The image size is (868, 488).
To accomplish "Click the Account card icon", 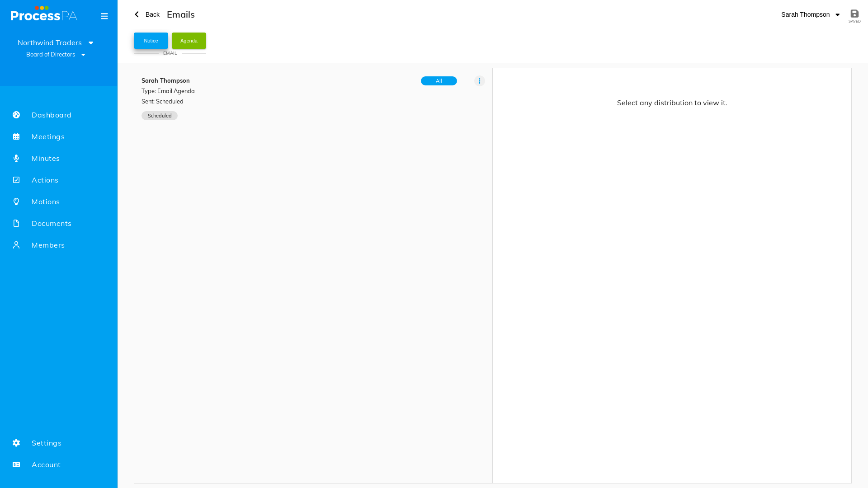I will [16, 465].
